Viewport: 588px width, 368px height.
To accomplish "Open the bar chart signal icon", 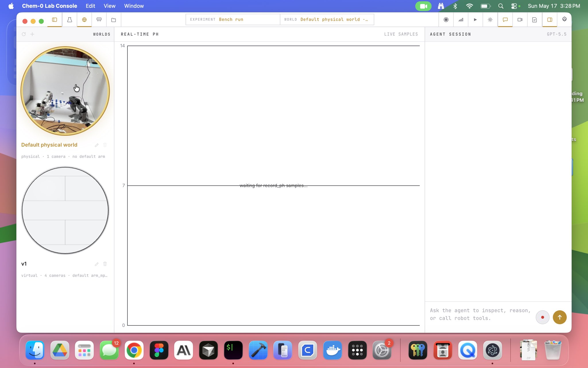I will tap(461, 20).
